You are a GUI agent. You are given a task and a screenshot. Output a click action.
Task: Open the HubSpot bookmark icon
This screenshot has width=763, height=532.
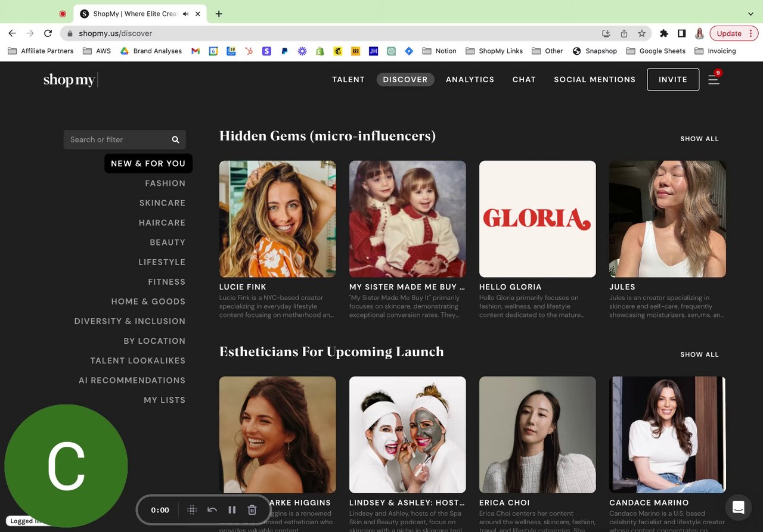249,51
